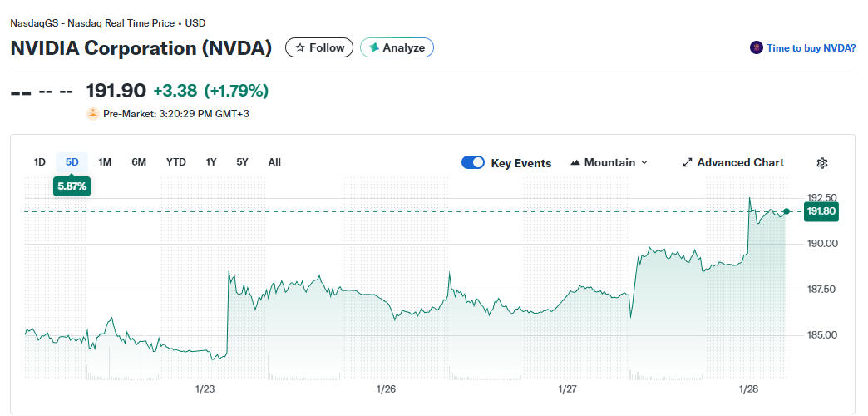Expand the Mountain chart type dropdown
868x416 pixels.
[644, 163]
